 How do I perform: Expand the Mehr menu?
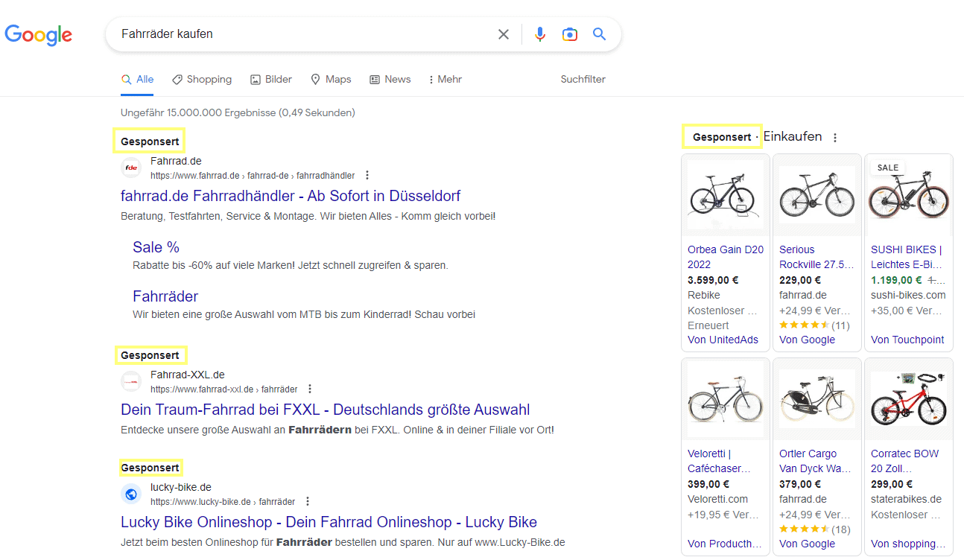445,80
